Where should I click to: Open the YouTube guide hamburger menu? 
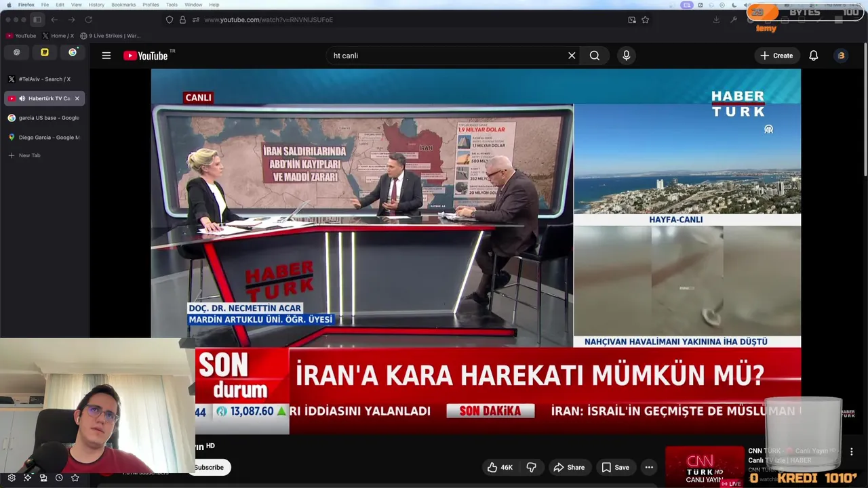coord(106,56)
